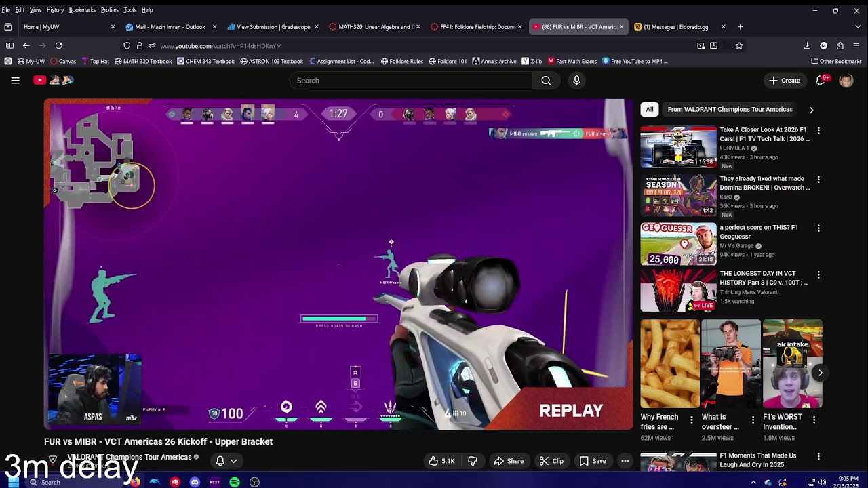Open Discord from the taskbar

click(x=195, y=482)
